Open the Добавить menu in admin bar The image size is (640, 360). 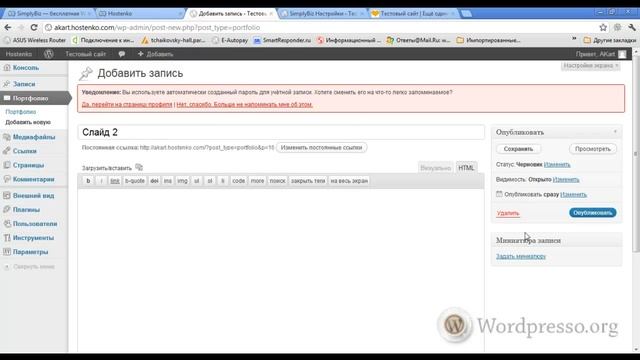(156, 54)
